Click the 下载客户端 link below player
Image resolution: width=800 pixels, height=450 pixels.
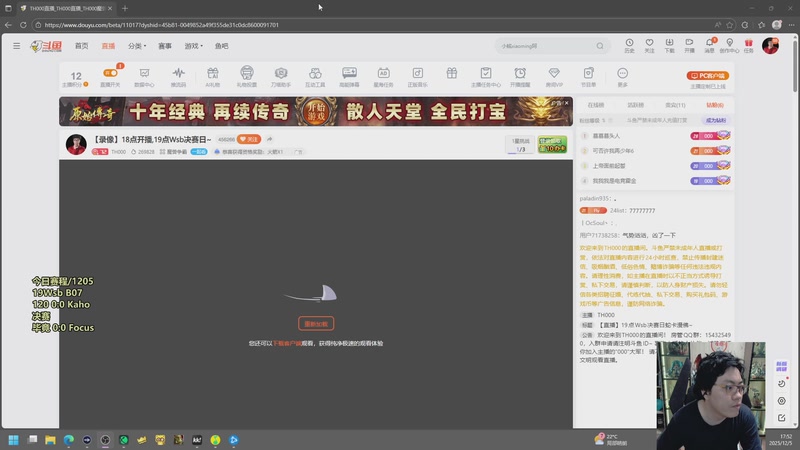click(287, 343)
